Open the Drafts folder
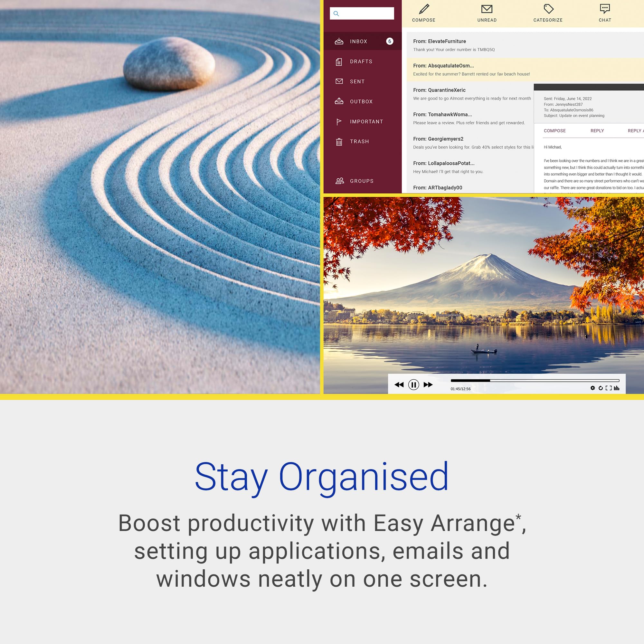The height and width of the screenshot is (644, 644). point(360,61)
